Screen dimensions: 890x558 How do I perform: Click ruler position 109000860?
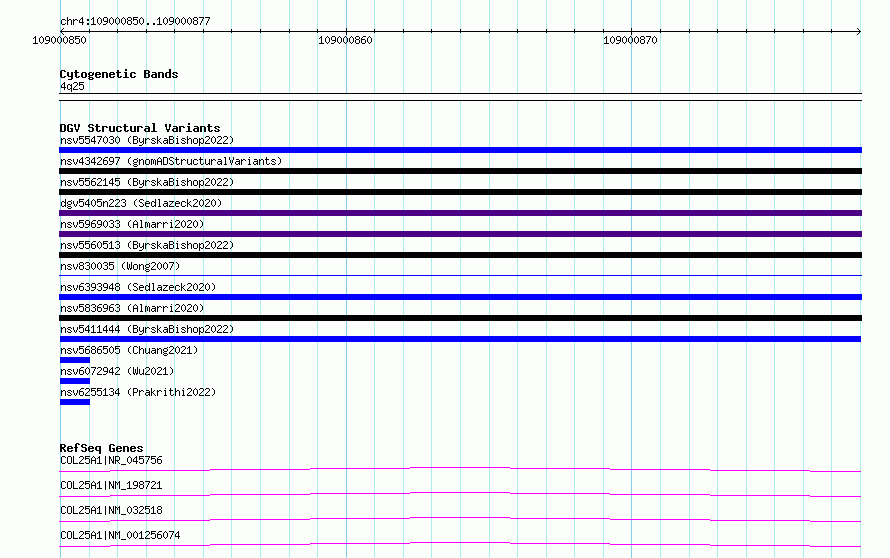(x=345, y=40)
